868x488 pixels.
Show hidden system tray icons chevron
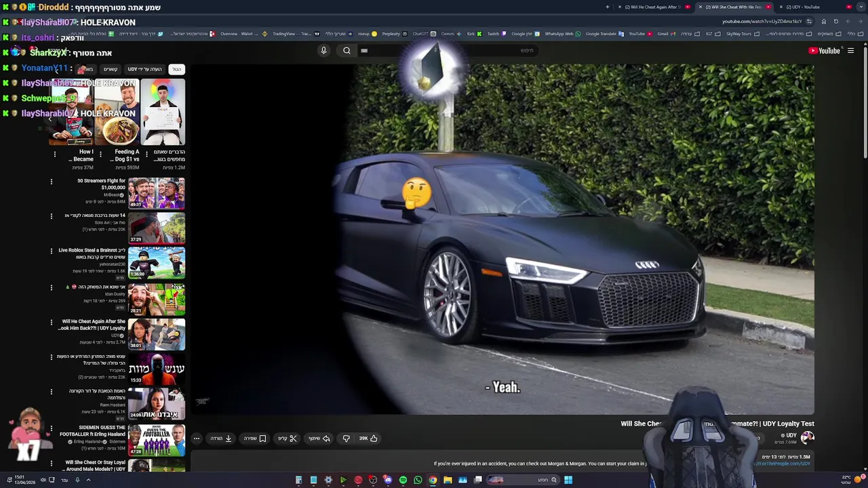pyautogui.click(x=88, y=480)
